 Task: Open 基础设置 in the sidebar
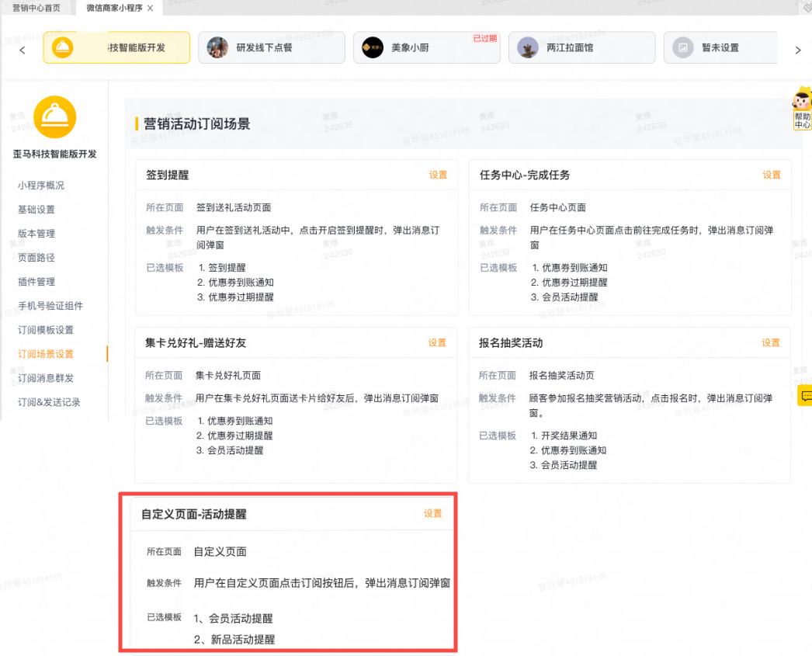(x=36, y=210)
